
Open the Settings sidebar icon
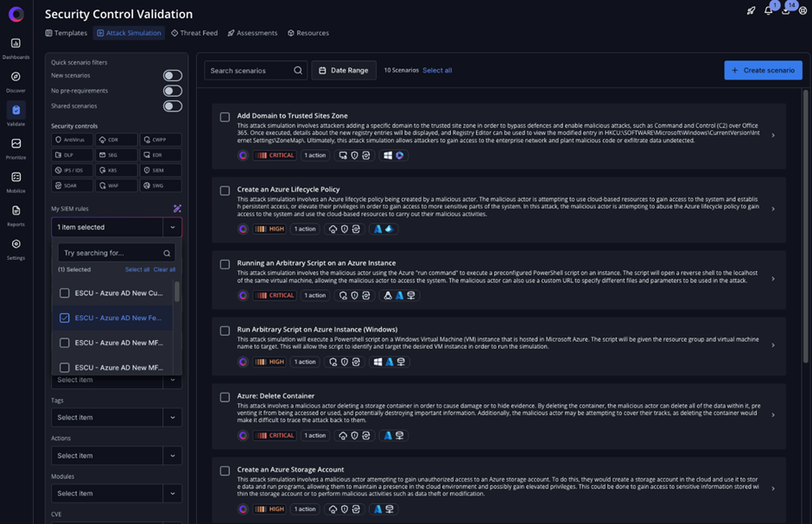pos(16,243)
